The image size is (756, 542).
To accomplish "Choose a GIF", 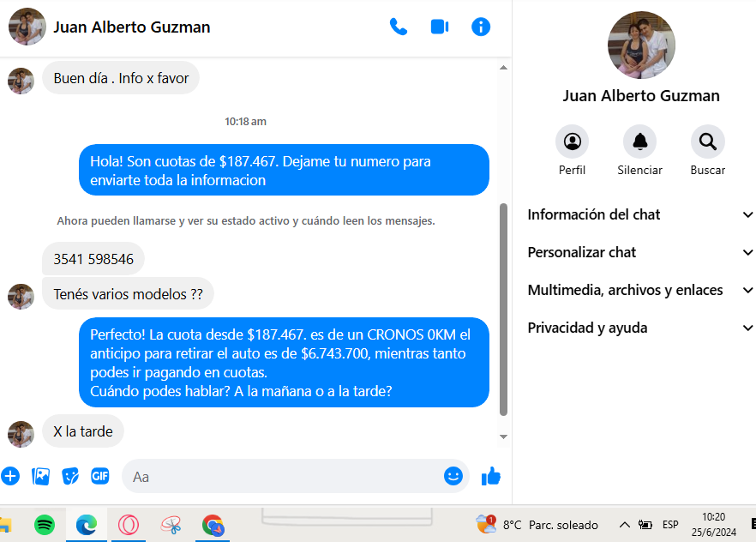I will coord(100,477).
